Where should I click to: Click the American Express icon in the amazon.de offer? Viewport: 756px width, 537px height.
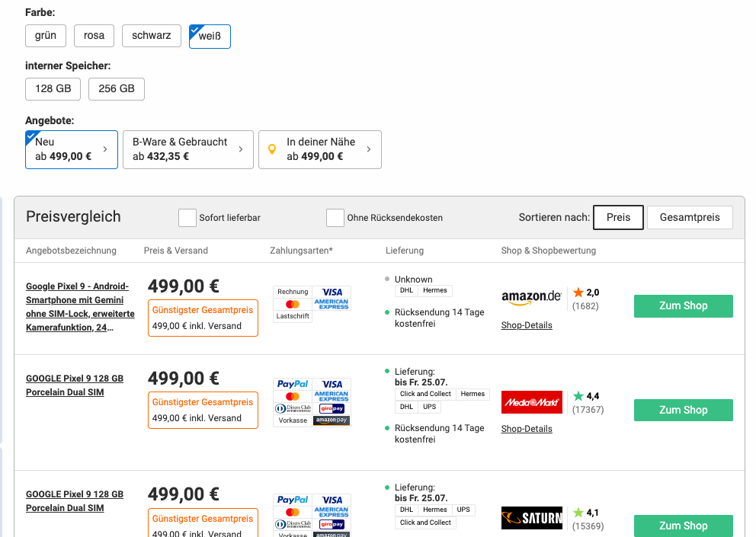click(332, 304)
